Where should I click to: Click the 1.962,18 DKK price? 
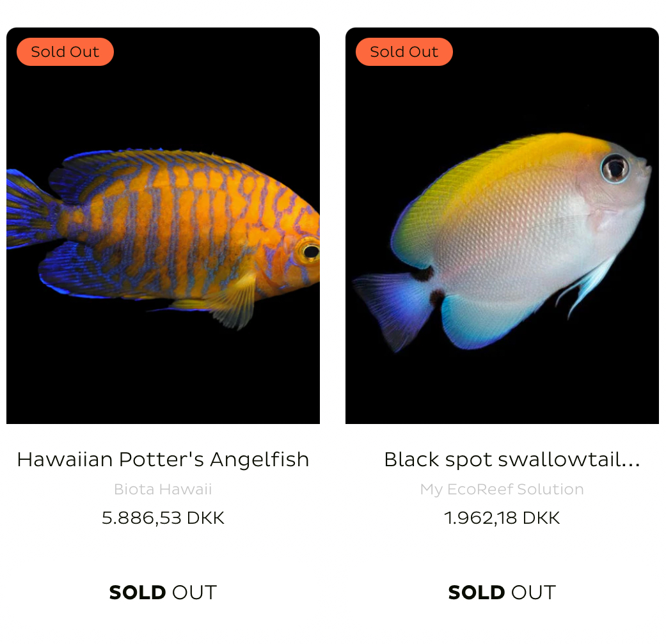[x=502, y=517]
